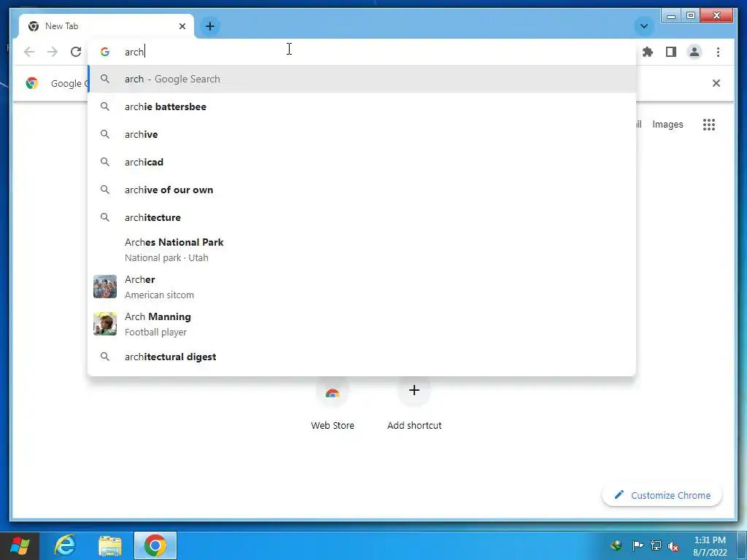The image size is (747, 560).
Task: Click the network tray icon
Action: pos(656,545)
